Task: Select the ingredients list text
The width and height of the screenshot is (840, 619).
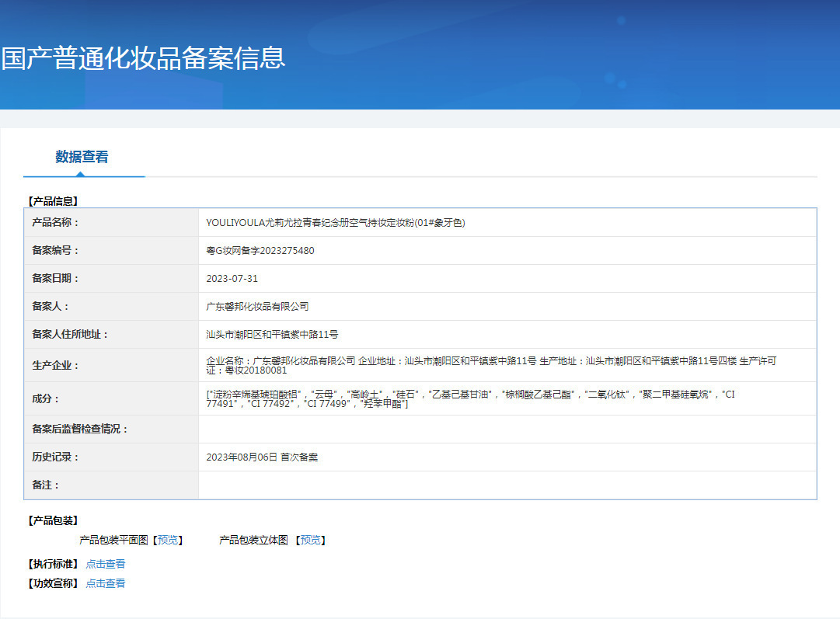Action: click(x=470, y=398)
